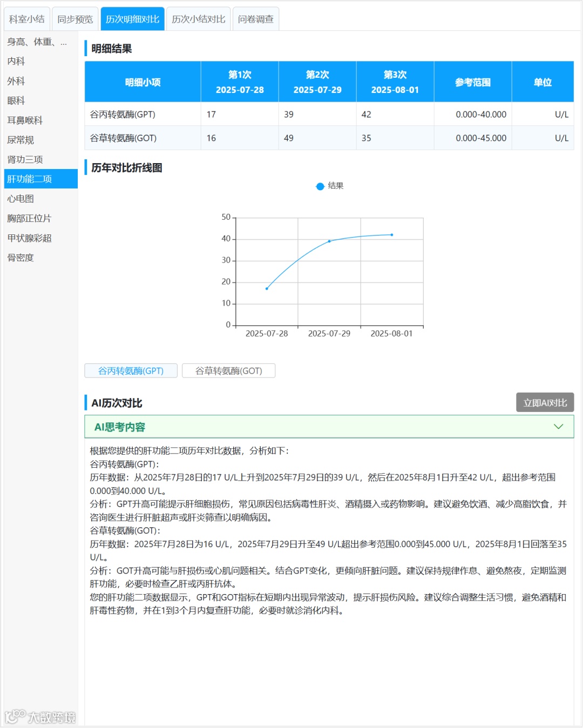Switch to the 同步预览 tab

75,19
